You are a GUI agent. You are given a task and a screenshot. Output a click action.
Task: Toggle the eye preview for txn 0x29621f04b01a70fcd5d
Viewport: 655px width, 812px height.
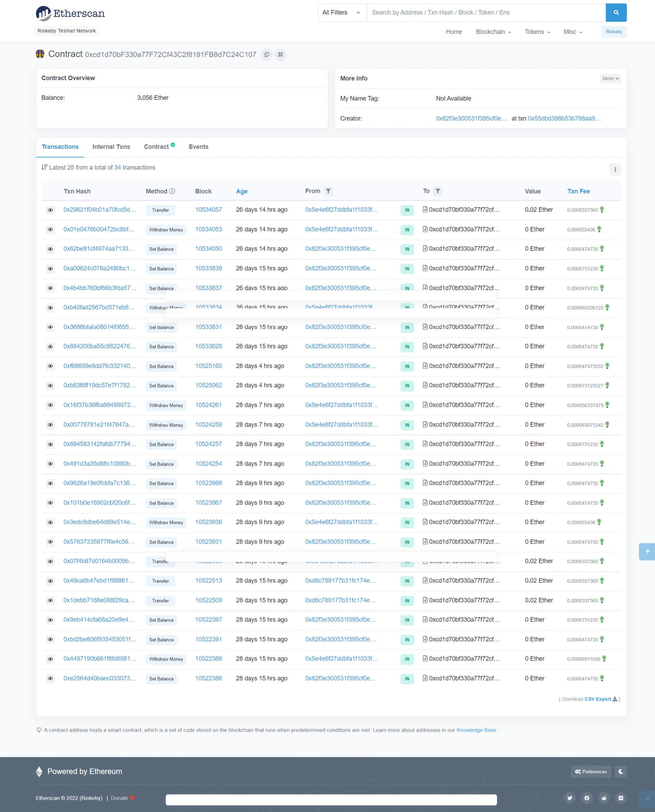pos(50,210)
